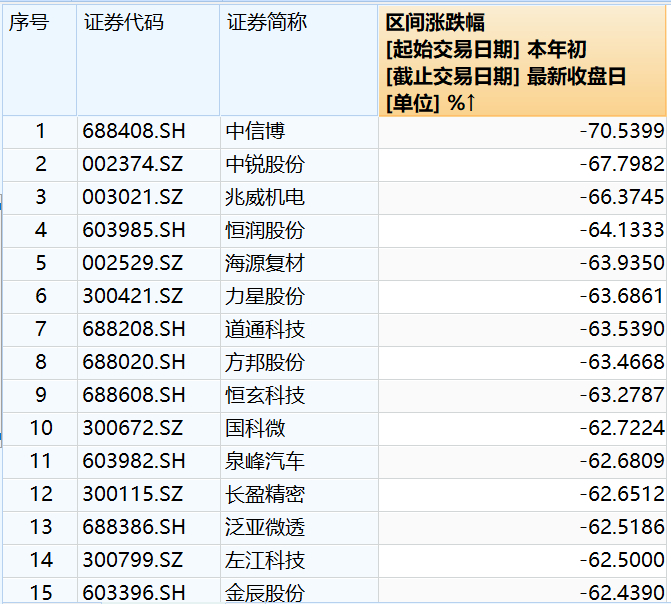Select the value -62.6512
Viewport: 671px width, 604px height.
click(622, 494)
